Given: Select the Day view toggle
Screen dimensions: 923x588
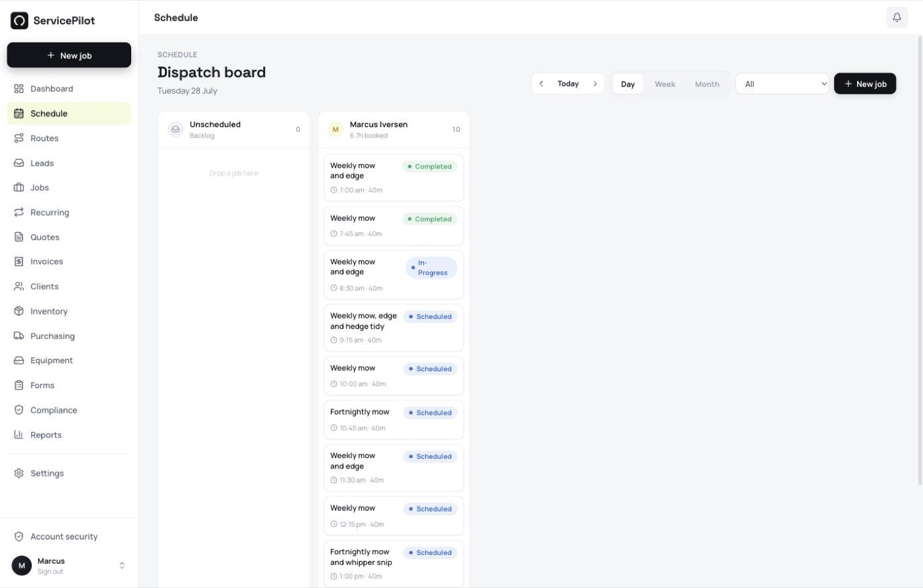Looking at the screenshot, I should point(628,84).
